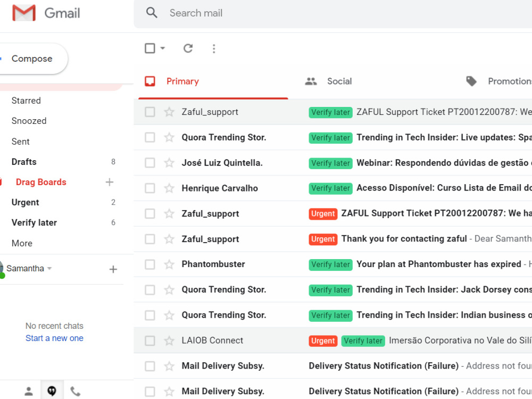The image size is (532, 399).
Task: Open the Snoozed folder
Action: [29, 121]
